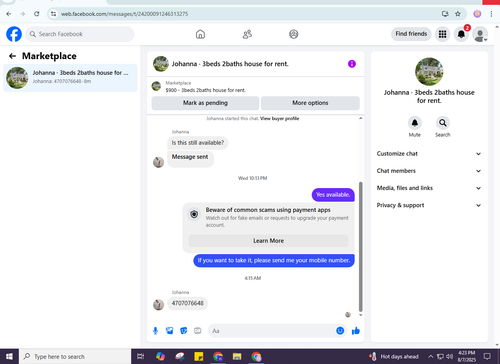
Task: Bookmark this page with the star icon
Action: coord(458,14)
